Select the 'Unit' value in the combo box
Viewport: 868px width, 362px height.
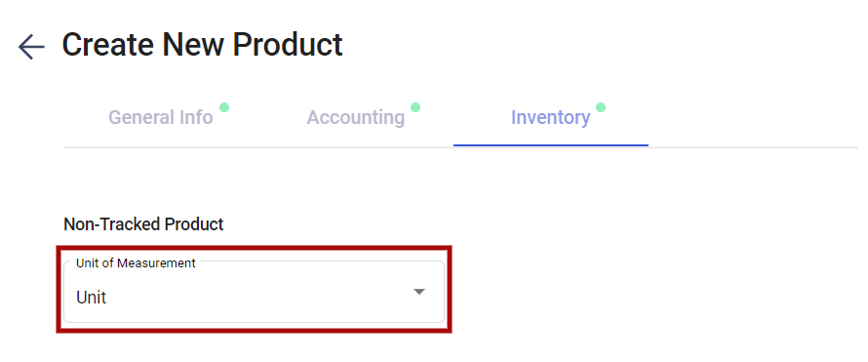click(92, 298)
